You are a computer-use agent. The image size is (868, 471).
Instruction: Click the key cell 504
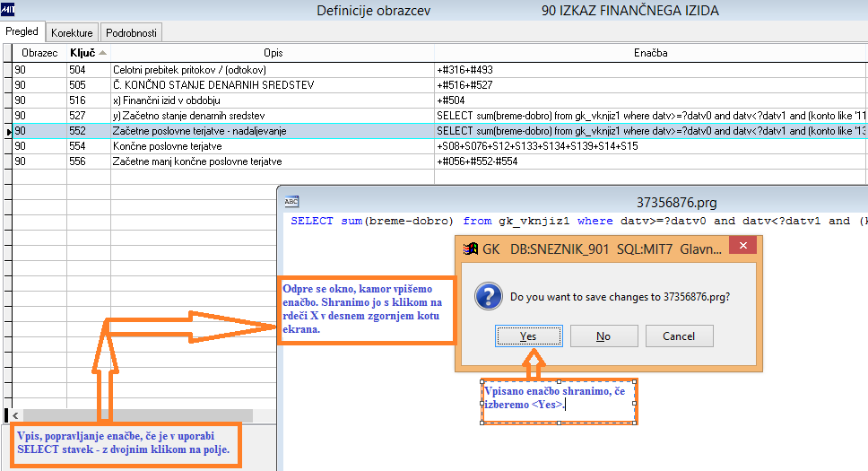(x=89, y=70)
